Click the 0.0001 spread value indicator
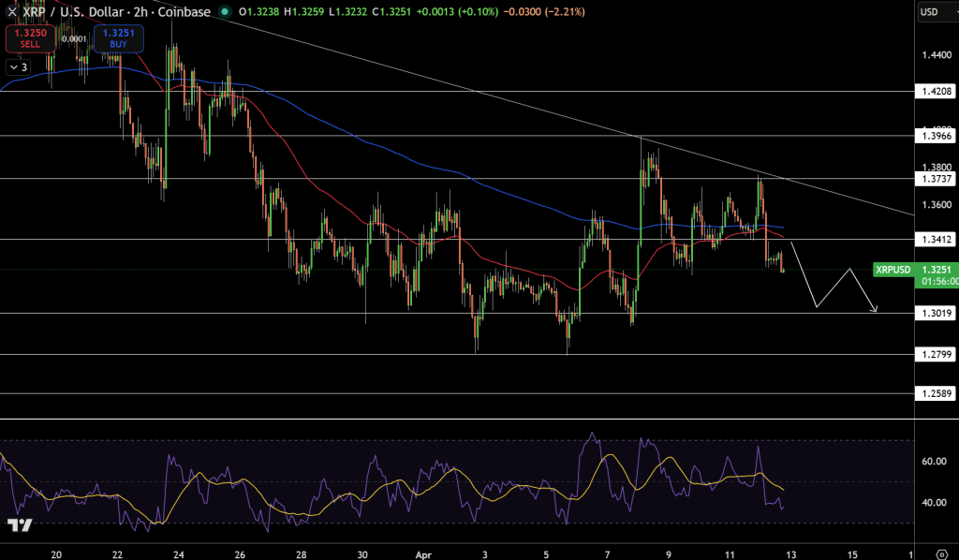This screenshot has height=560, width=959. coord(75,41)
